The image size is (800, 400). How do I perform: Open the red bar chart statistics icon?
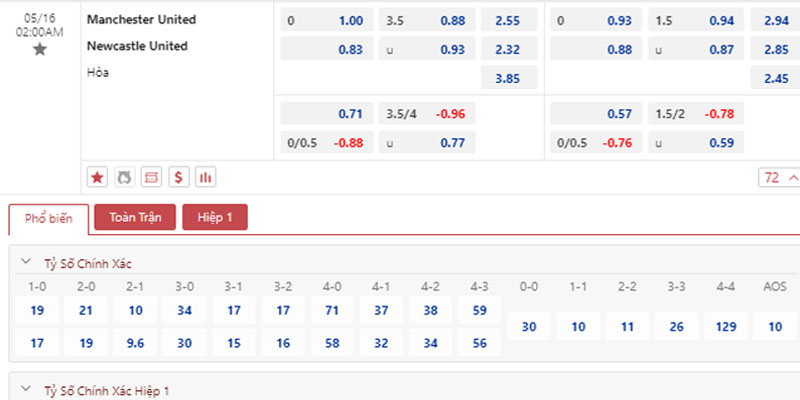coord(206,178)
